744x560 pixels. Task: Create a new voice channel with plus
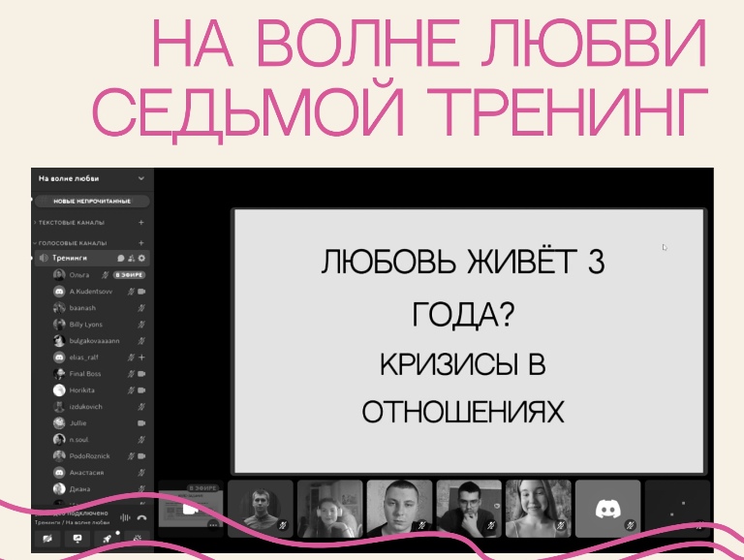pyautogui.click(x=141, y=243)
